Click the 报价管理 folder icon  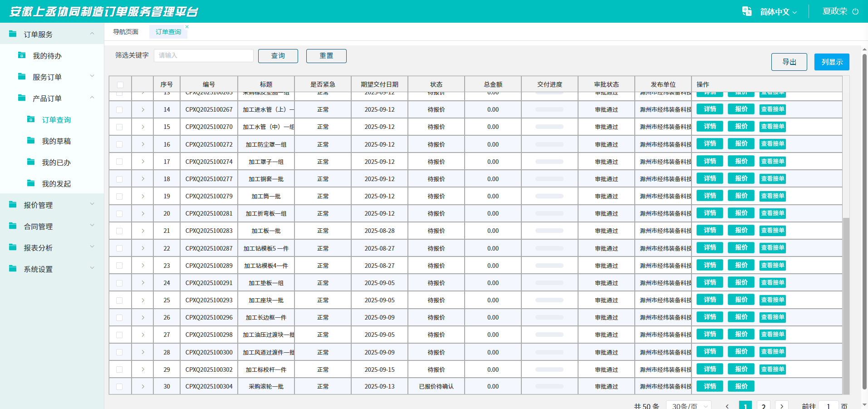pos(13,205)
